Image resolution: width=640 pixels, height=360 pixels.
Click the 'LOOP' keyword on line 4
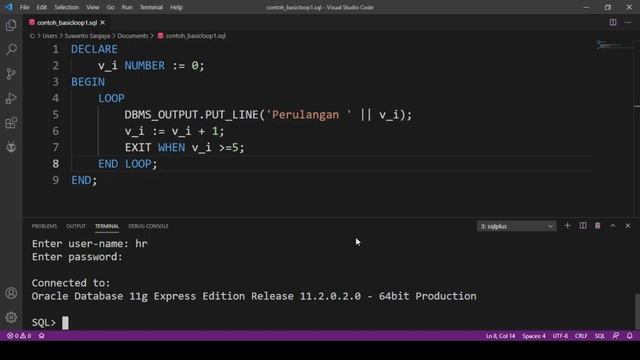pyautogui.click(x=111, y=98)
